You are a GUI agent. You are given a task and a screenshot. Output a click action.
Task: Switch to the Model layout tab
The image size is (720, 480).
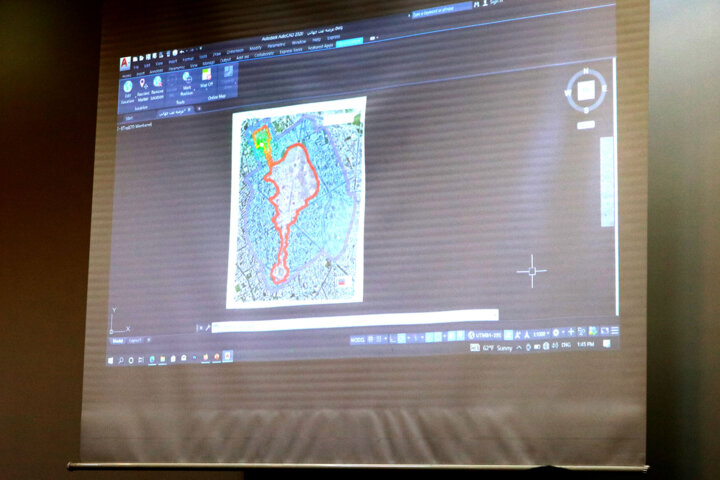click(x=118, y=340)
